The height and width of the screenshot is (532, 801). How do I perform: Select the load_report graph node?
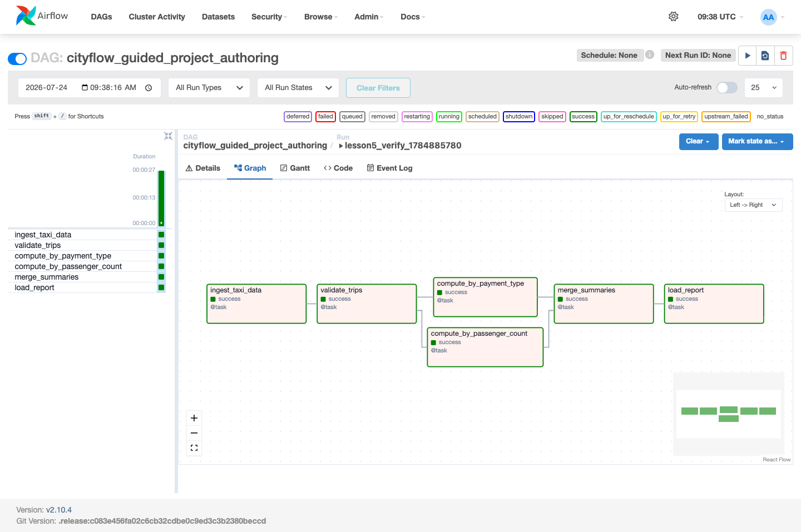tap(714, 304)
